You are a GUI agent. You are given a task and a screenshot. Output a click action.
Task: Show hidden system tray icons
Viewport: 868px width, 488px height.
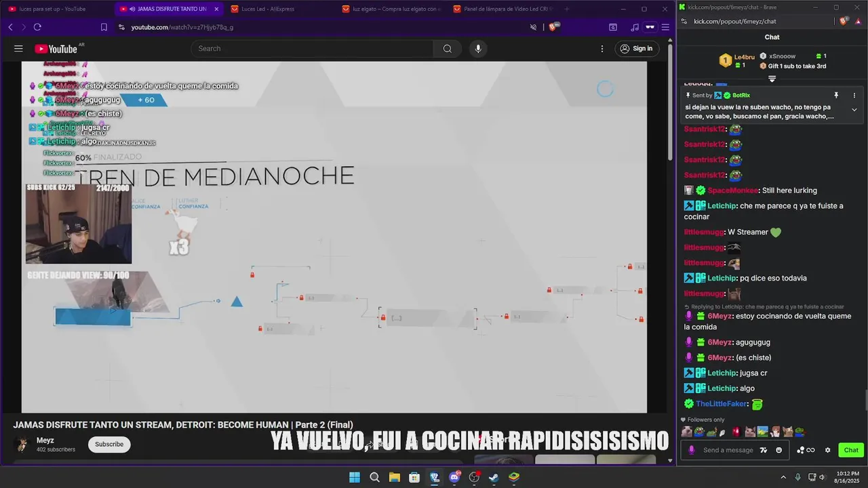point(783,477)
